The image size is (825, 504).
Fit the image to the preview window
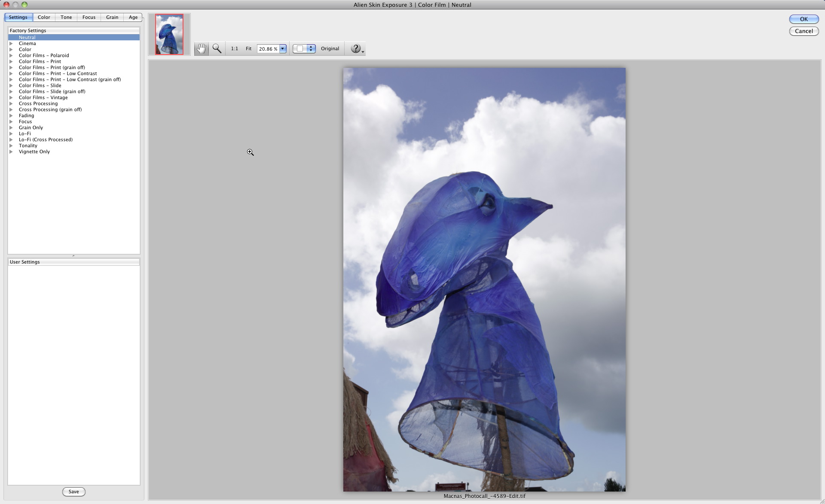248,49
